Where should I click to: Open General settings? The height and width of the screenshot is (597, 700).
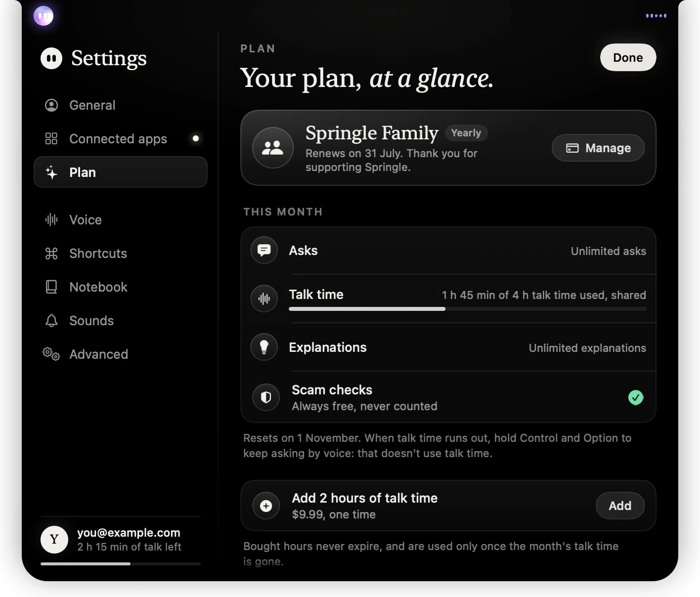coord(121,105)
